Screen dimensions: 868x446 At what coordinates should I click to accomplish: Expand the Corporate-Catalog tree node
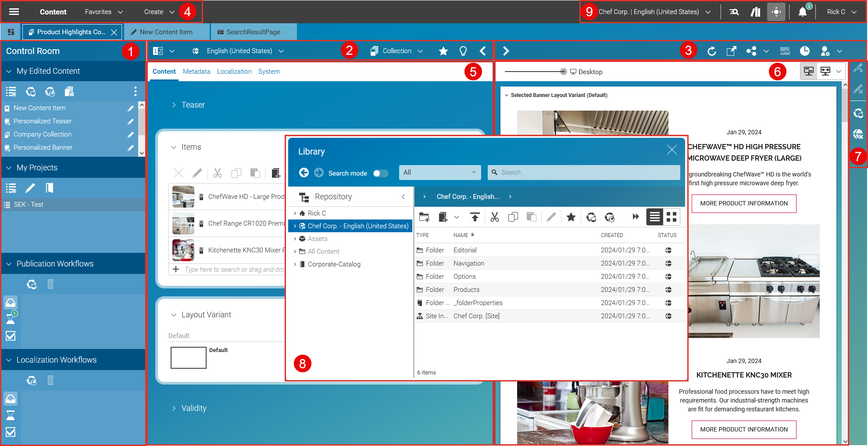click(295, 264)
